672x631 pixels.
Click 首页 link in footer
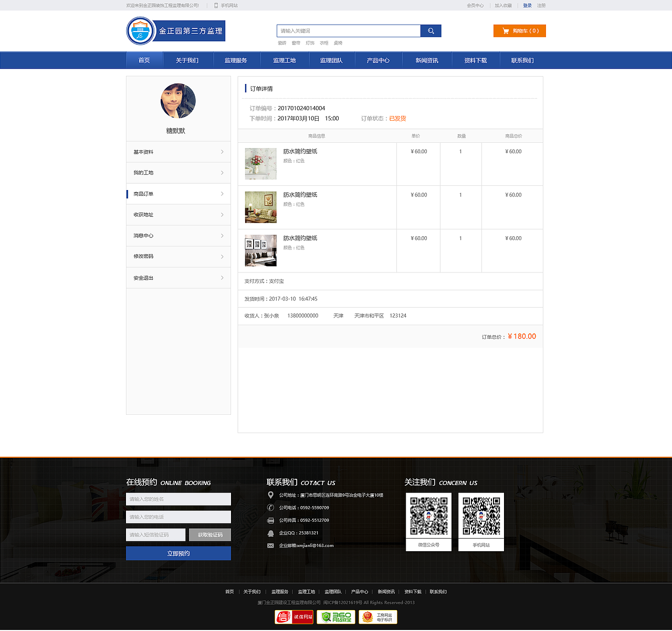pos(229,592)
